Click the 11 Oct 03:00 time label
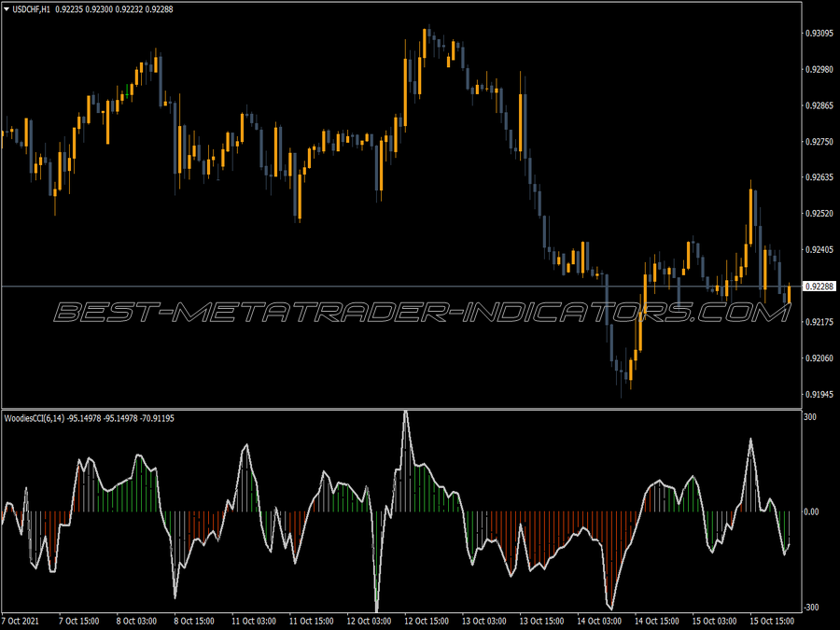840x630 pixels. click(x=253, y=622)
